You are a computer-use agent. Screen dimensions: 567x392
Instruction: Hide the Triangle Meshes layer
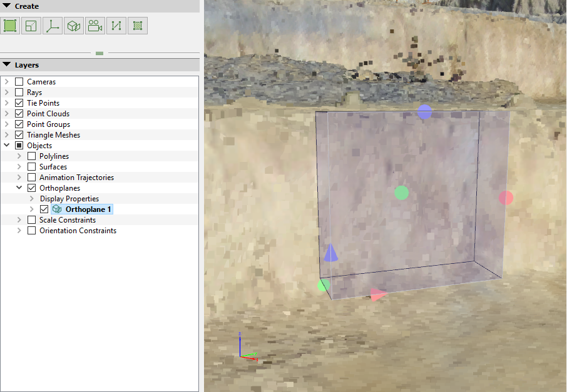[19, 135]
